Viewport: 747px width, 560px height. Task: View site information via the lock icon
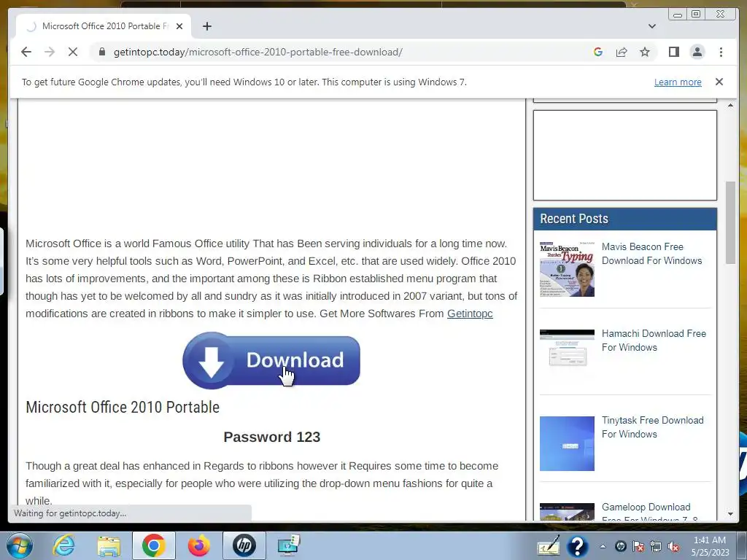click(x=101, y=52)
